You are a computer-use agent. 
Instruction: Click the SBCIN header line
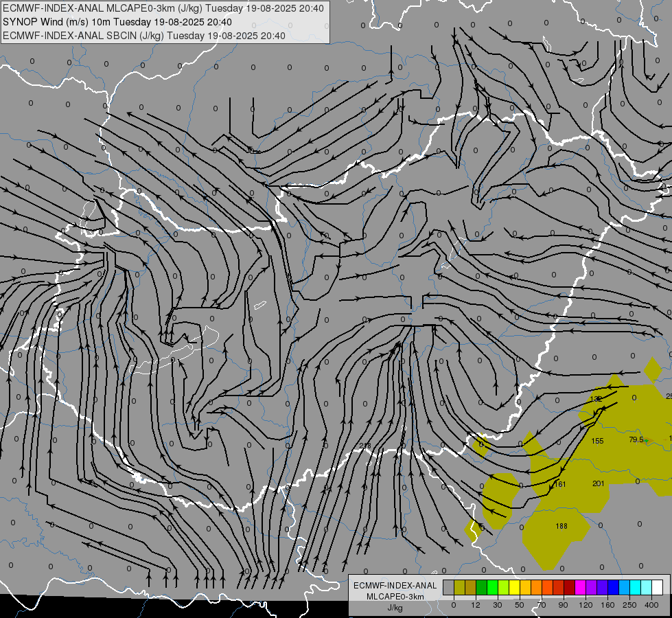point(144,36)
